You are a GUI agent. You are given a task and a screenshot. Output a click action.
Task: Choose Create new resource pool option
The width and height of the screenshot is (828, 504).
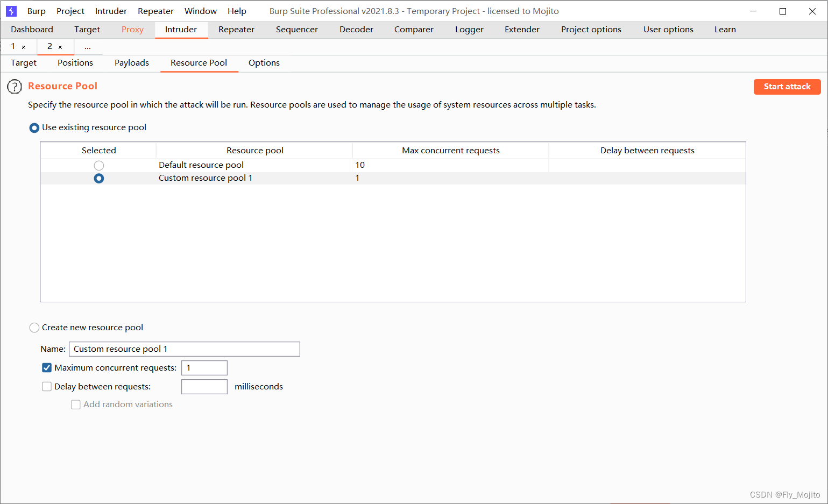point(34,328)
